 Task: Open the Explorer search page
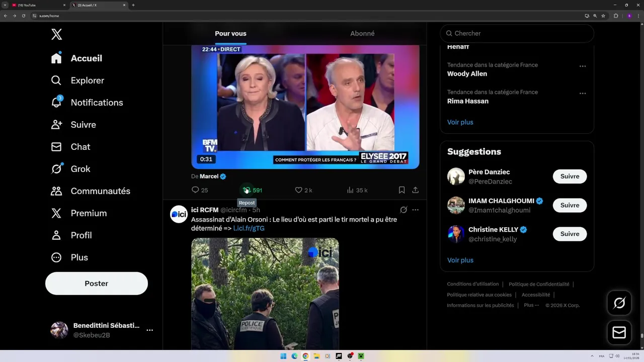77,80
